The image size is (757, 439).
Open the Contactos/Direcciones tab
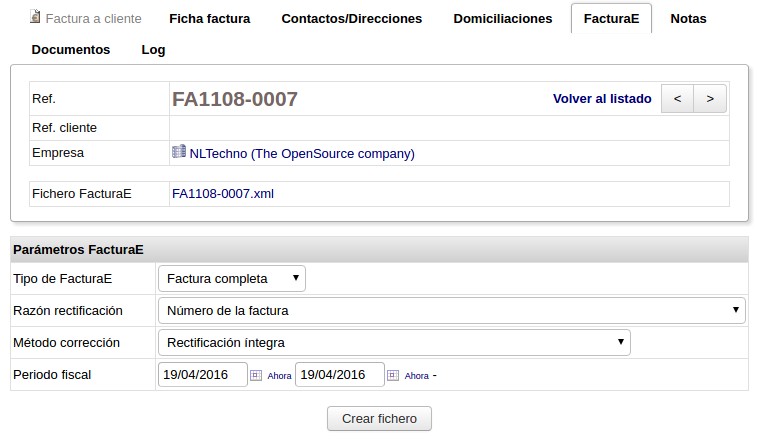coord(351,19)
